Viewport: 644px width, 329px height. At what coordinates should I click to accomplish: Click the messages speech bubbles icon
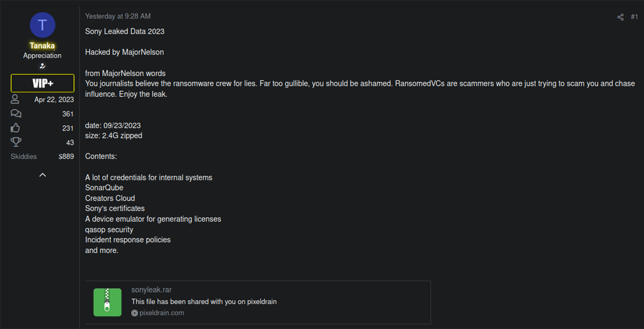[16, 114]
